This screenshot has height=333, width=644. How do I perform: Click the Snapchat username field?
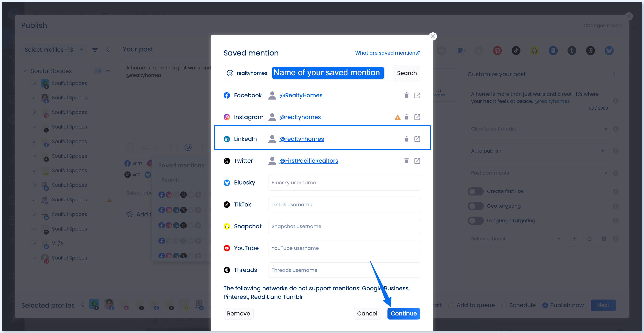tap(344, 226)
